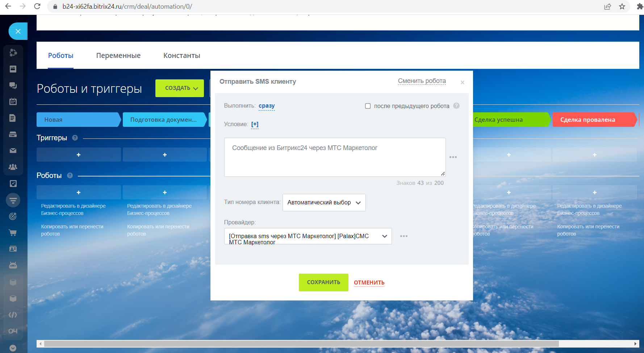Image resolution: width=644 pixels, height=353 pixels.
Task: Open Редактировать в дизайнере under Новая stage
Action: (x=74, y=209)
